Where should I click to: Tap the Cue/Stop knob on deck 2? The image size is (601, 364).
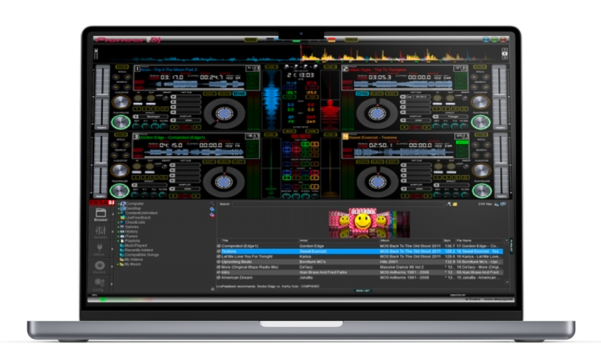[x=480, y=102]
